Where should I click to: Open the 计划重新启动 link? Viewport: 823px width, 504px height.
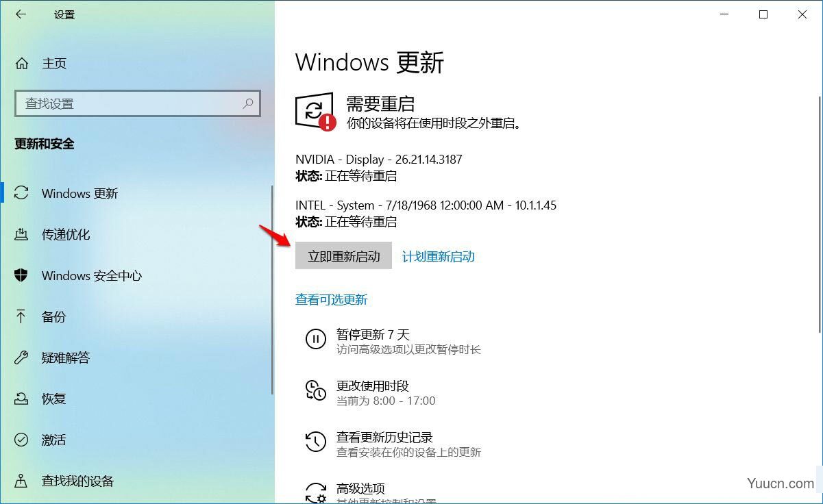click(x=439, y=257)
